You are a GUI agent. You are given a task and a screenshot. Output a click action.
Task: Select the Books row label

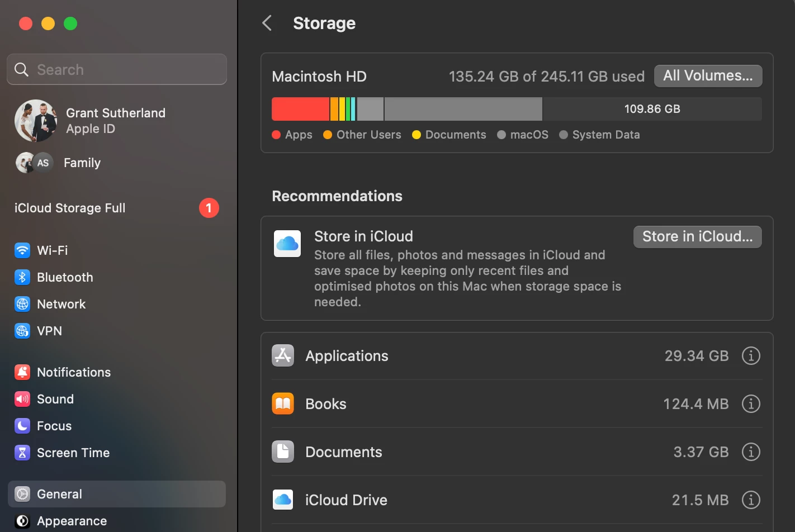tap(326, 404)
